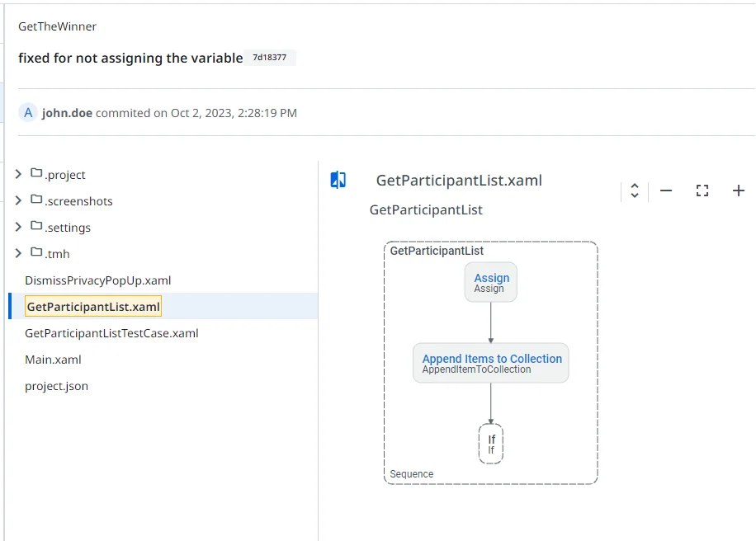756x541 pixels.
Task: Collapse the .tmh folder chevron
Action: (16, 253)
